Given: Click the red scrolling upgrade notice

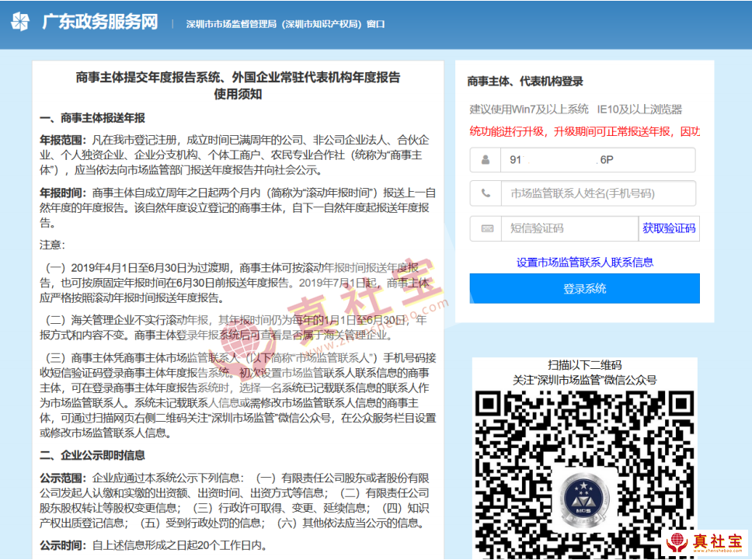Looking at the screenshot, I should click(x=584, y=131).
